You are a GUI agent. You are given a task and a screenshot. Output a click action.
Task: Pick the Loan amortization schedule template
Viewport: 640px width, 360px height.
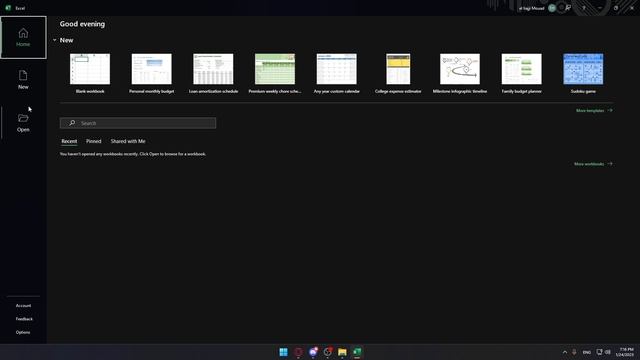[213, 73]
